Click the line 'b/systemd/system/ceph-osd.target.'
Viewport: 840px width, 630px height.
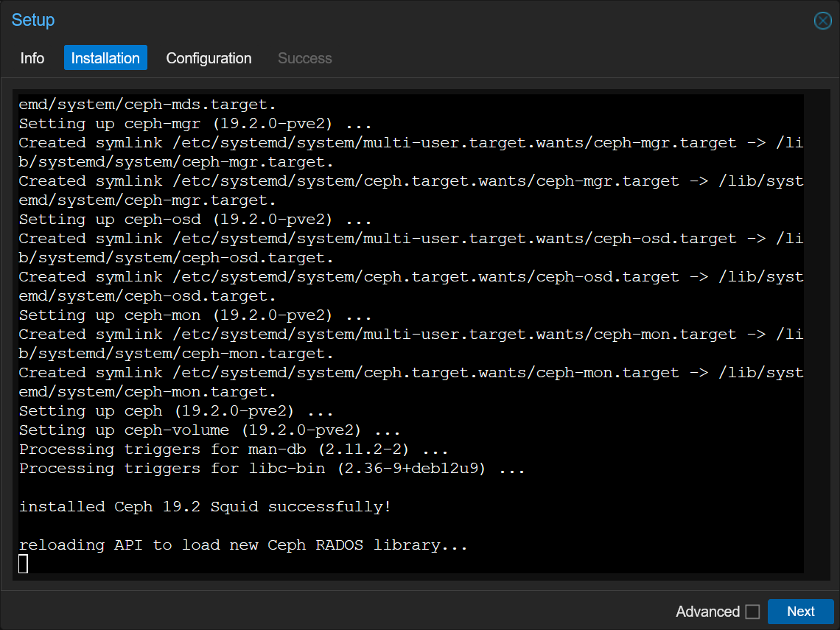point(176,258)
